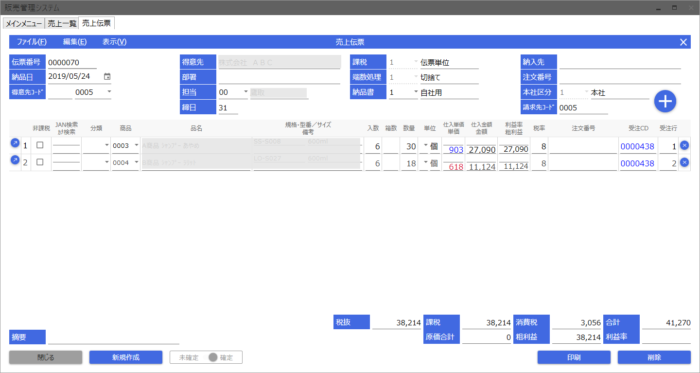
Task: Expand the 得意先コード dropdown
Action: (109, 92)
